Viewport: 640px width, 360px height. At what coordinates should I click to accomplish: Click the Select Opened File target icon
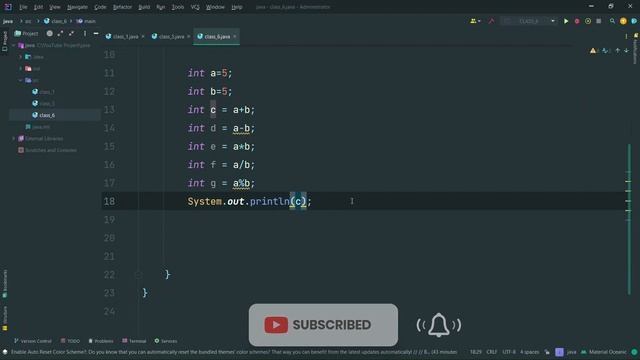(49, 33)
